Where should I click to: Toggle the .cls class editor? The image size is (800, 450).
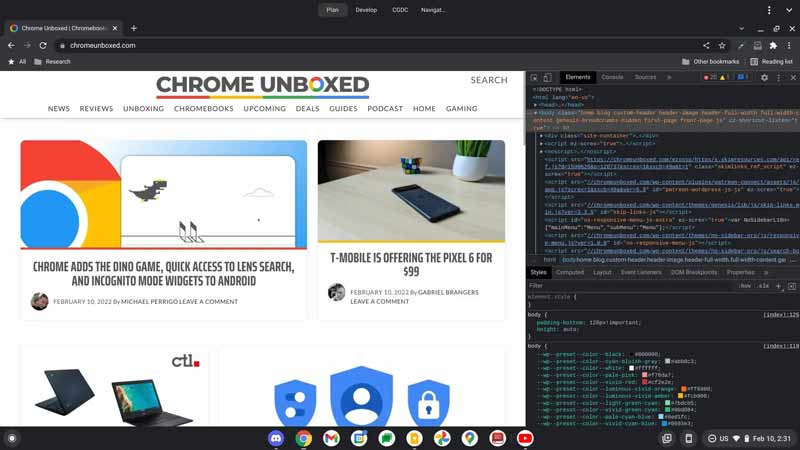[x=763, y=286]
